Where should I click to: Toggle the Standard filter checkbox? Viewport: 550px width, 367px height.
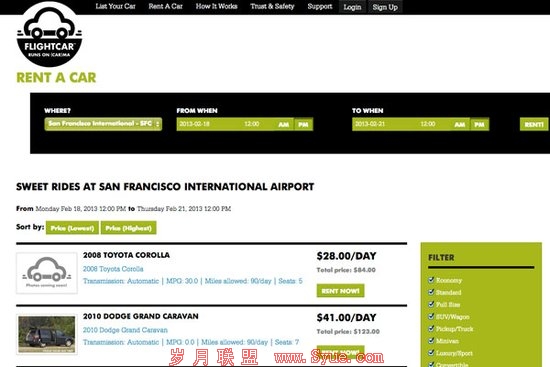pyautogui.click(x=431, y=292)
